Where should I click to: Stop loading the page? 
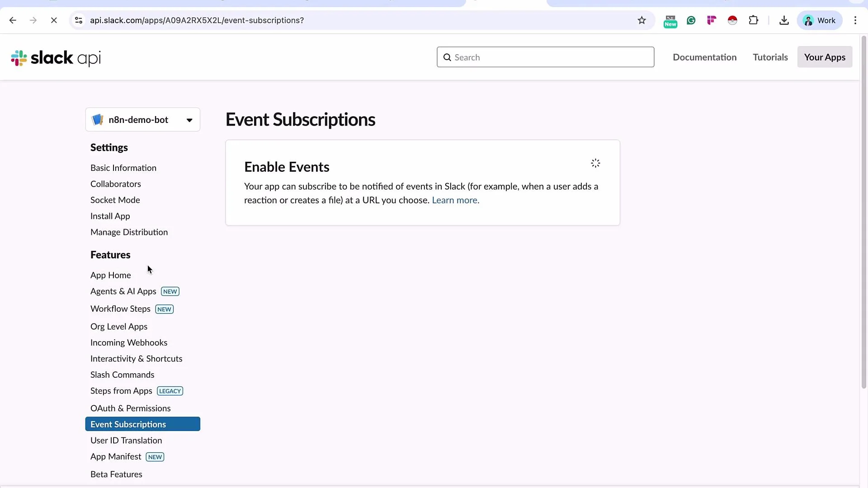click(54, 20)
